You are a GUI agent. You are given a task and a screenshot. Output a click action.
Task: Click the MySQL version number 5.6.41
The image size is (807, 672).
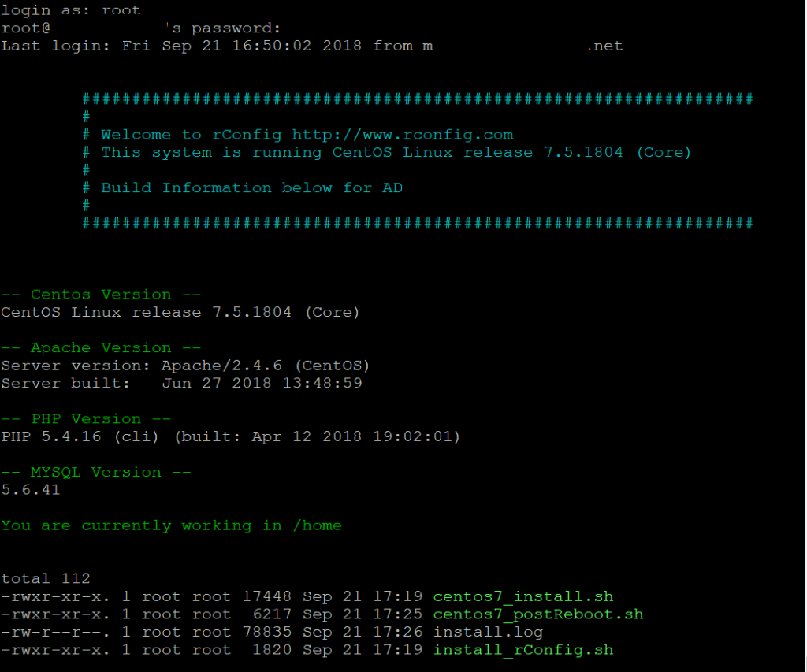(x=31, y=490)
